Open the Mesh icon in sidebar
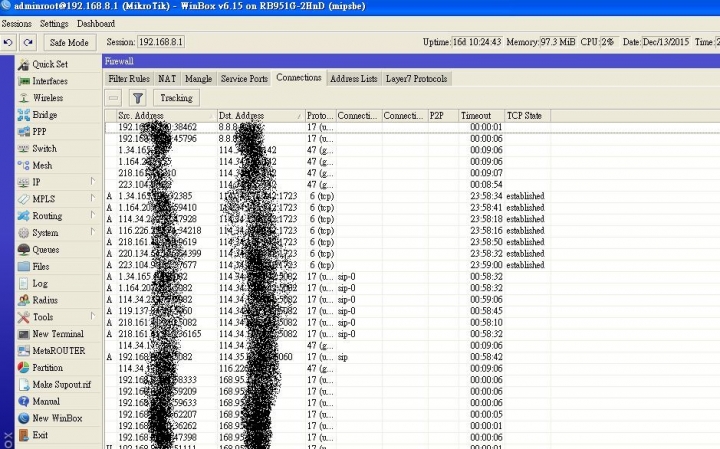720x449 pixels. pos(23,165)
